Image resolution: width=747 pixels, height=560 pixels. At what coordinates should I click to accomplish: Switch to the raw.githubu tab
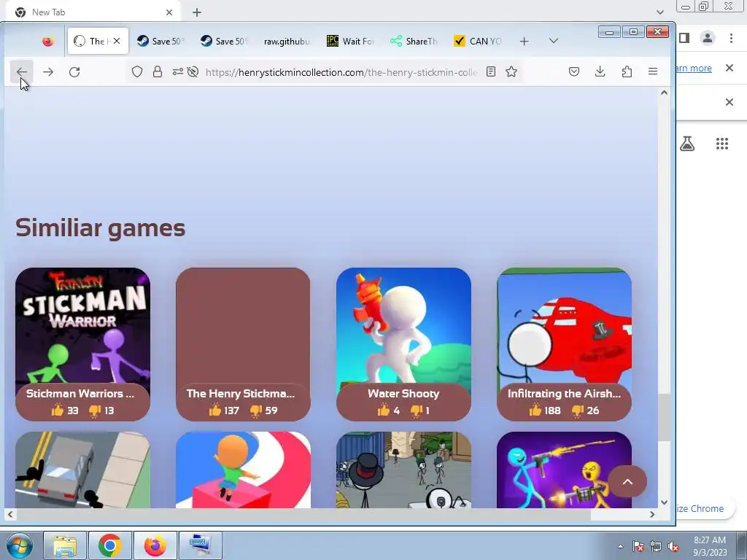[x=287, y=42]
